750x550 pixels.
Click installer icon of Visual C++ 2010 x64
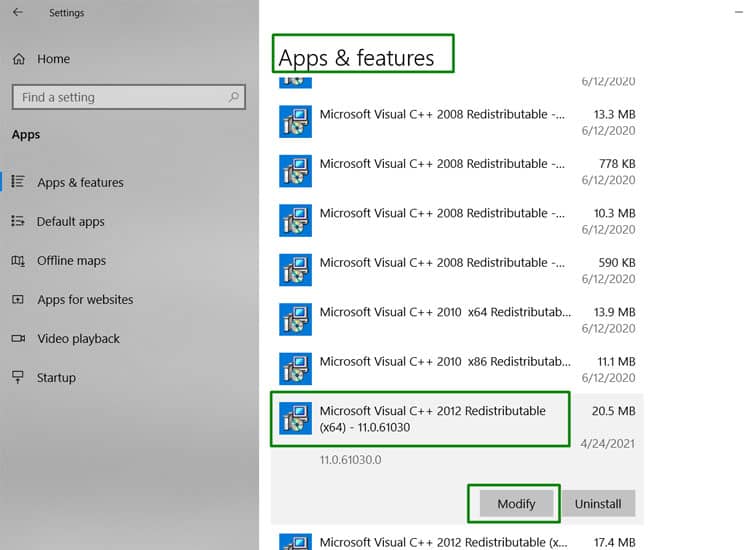[296, 319]
